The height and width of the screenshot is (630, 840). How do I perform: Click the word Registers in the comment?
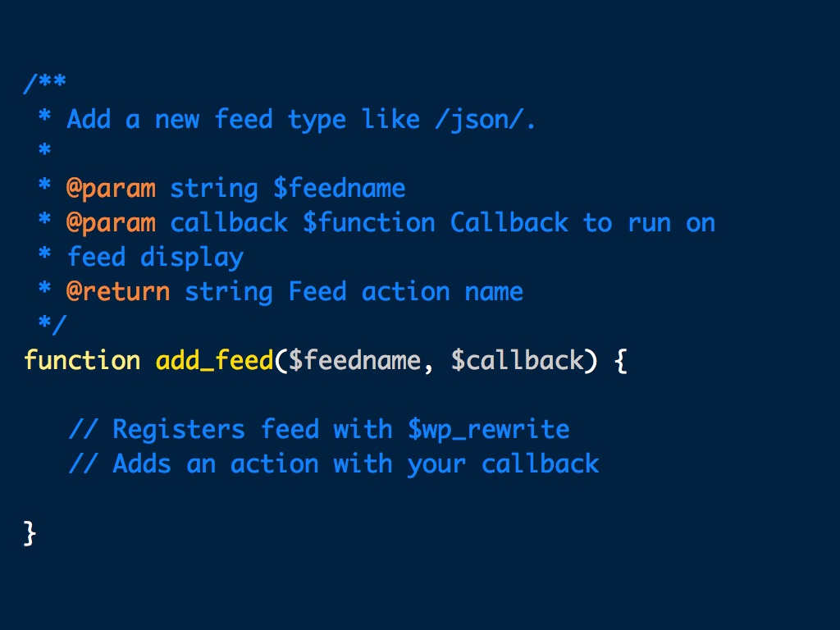pyautogui.click(x=178, y=430)
